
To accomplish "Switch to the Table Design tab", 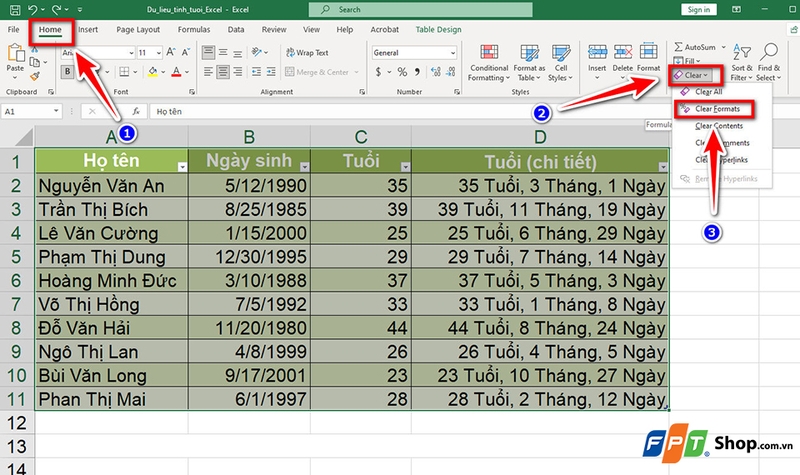I will 438,30.
